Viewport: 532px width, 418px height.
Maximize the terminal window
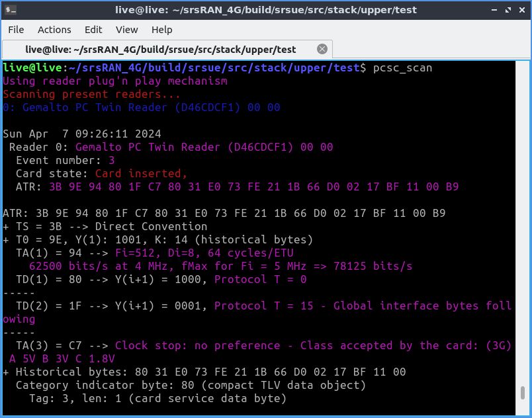[x=508, y=10]
